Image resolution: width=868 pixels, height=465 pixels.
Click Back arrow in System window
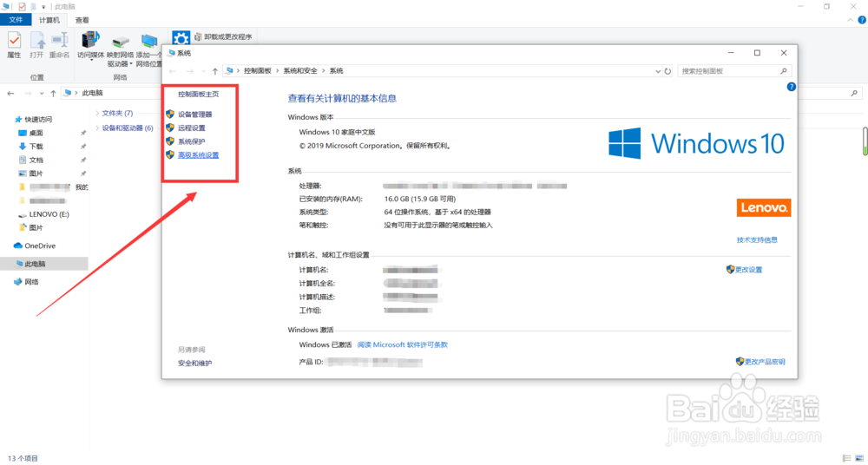coord(173,71)
